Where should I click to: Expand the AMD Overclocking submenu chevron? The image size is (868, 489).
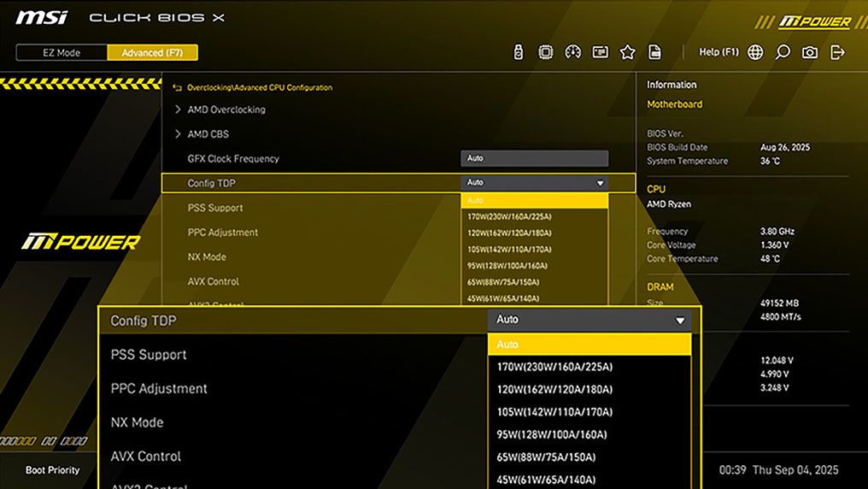(178, 109)
